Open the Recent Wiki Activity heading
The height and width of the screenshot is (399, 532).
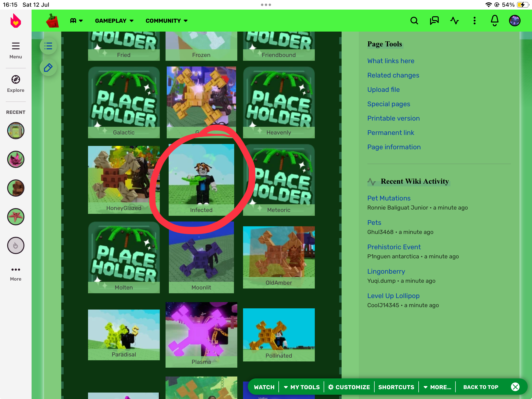[x=415, y=181]
